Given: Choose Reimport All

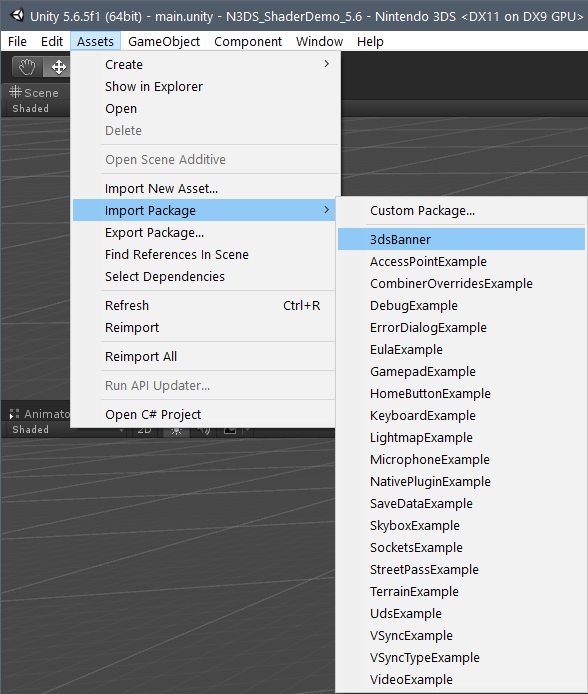Looking at the screenshot, I should 205,357.
